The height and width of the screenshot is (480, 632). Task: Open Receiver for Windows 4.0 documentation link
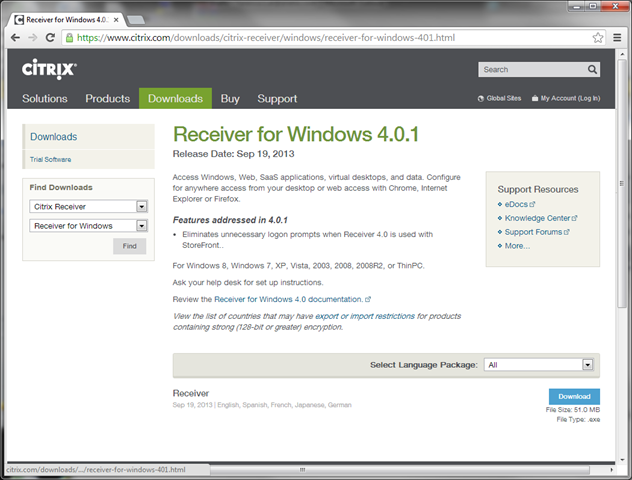289,299
